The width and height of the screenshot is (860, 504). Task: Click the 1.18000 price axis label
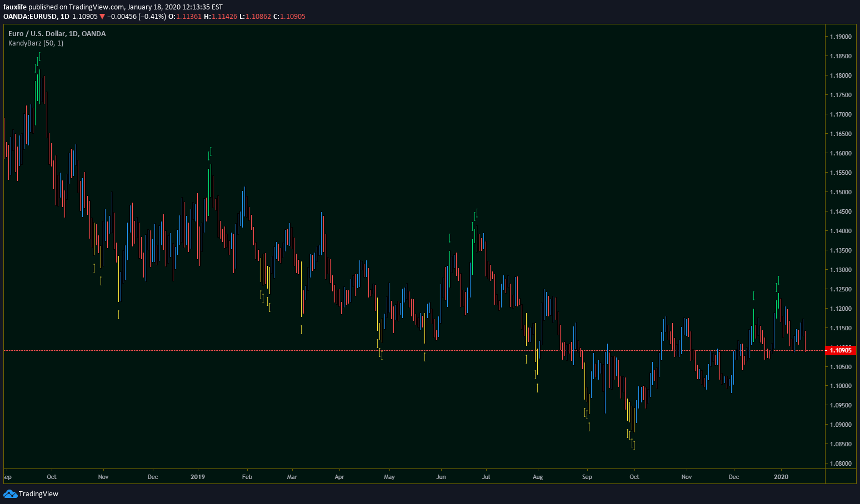pos(841,75)
